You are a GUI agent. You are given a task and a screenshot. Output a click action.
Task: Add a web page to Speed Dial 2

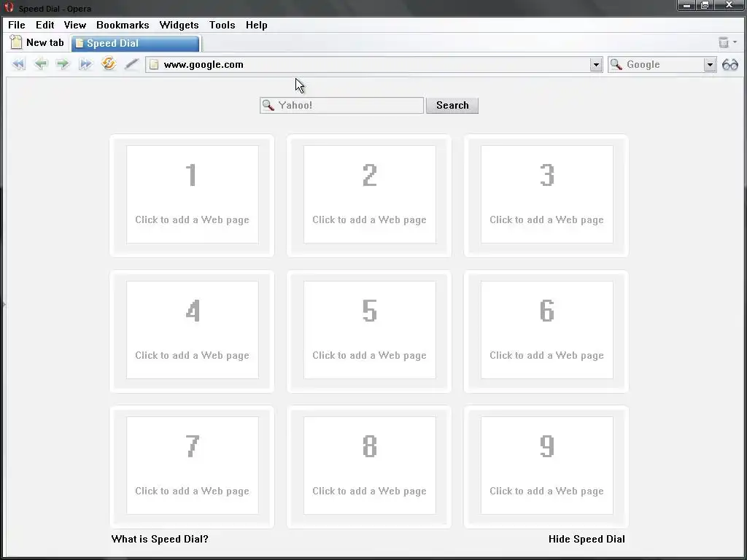pyautogui.click(x=369, y=194)
